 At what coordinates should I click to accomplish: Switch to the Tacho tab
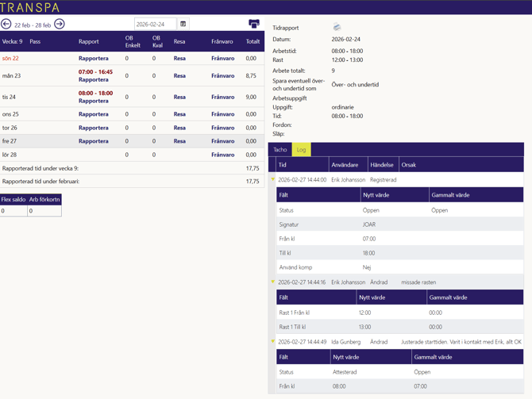(280, 150)
